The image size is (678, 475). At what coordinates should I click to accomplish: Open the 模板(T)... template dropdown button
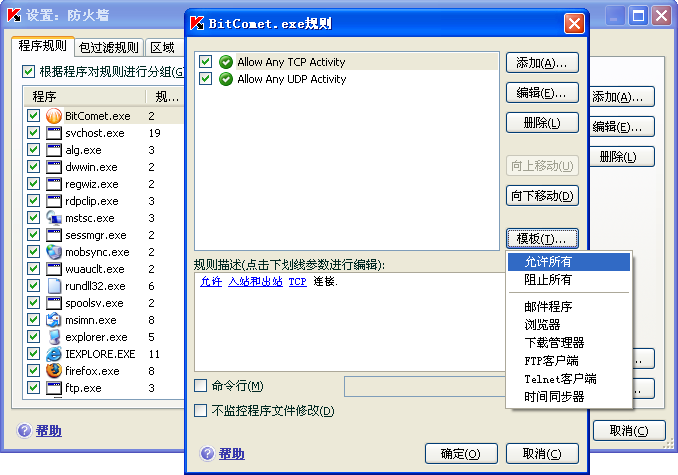pos(542,239)
